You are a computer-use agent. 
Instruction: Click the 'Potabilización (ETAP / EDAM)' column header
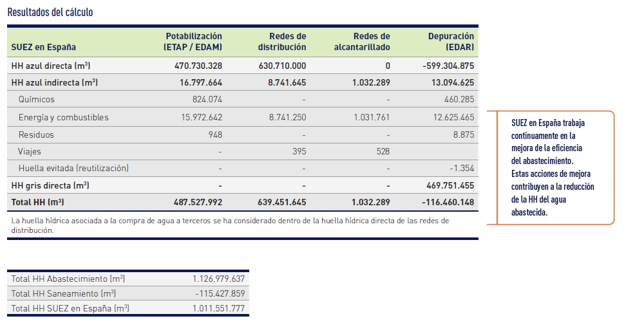click(193, 41)
